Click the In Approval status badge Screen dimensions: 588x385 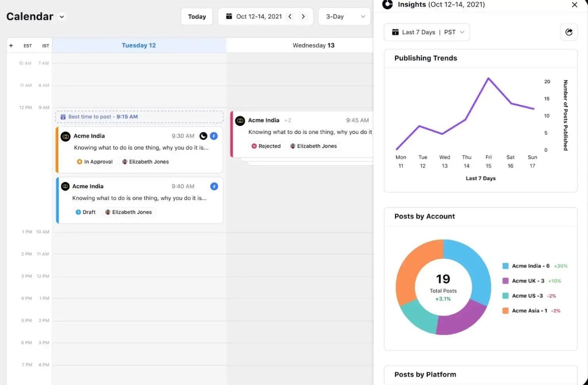[x=95, y=161]
